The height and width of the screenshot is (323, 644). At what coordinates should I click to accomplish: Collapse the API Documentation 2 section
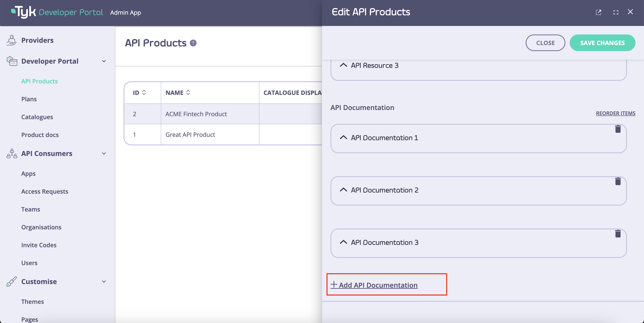click(x=343, y=190)
